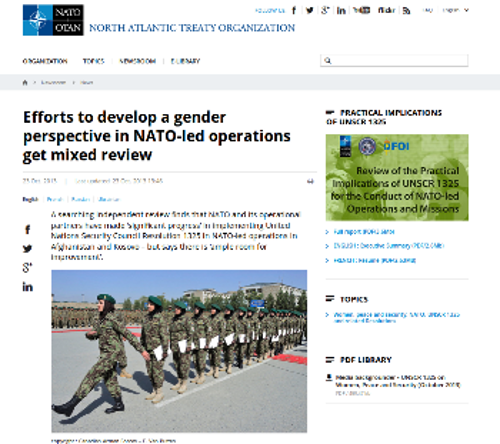This screenshot has height=444, width=500.
Task: Open NATO Twitter page in header
Action: click(x=310, y=10)
